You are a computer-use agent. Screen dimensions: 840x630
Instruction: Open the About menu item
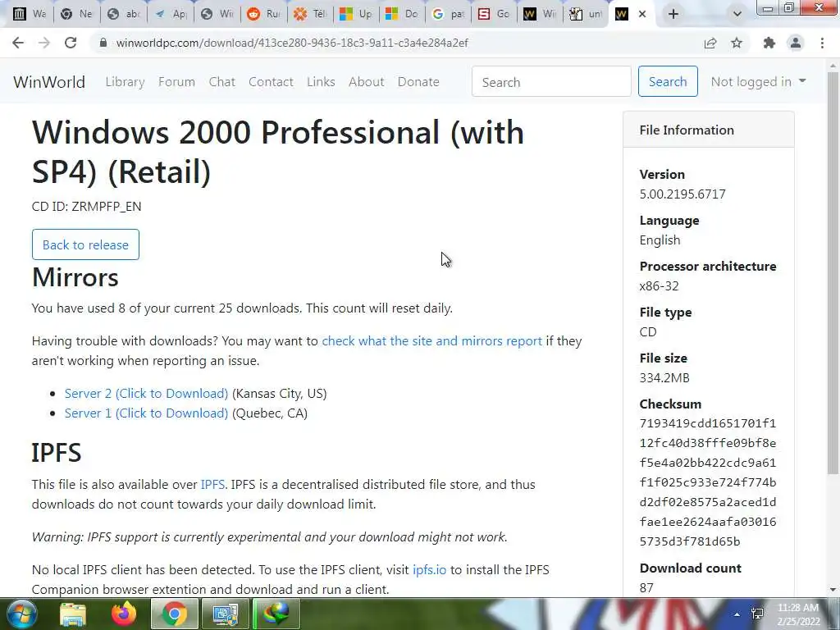pos(367,81)
